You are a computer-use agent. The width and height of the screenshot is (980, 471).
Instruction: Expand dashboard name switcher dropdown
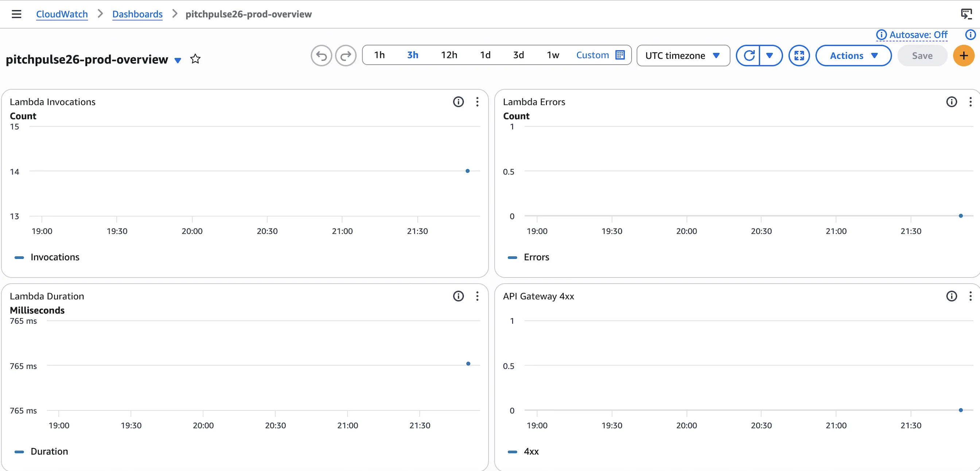point(178,60)
